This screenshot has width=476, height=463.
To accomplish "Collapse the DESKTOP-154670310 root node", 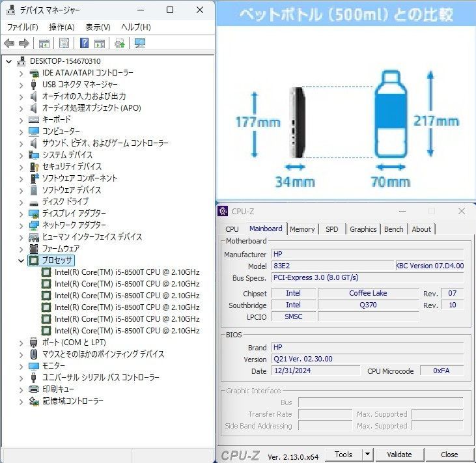I will pyautogui.click(x=9, y=61).
